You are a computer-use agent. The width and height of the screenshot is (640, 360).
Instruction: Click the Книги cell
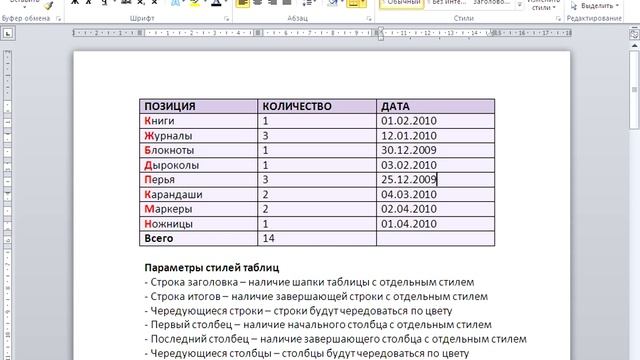(198, 121)
